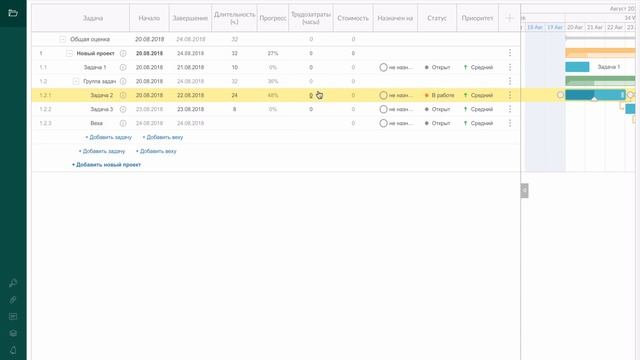Click Добавить новый проект link
Screen dimensions: 640x360
tap(107, 164)
